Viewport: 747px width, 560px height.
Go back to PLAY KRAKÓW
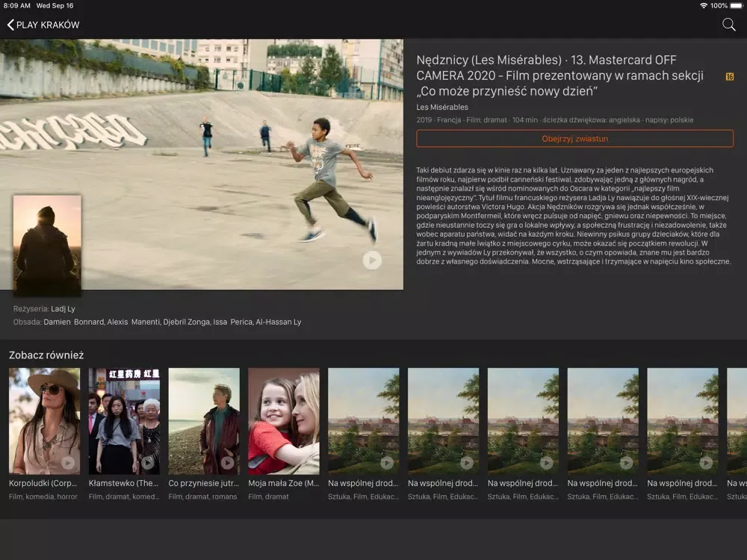(x=43, y=25)
